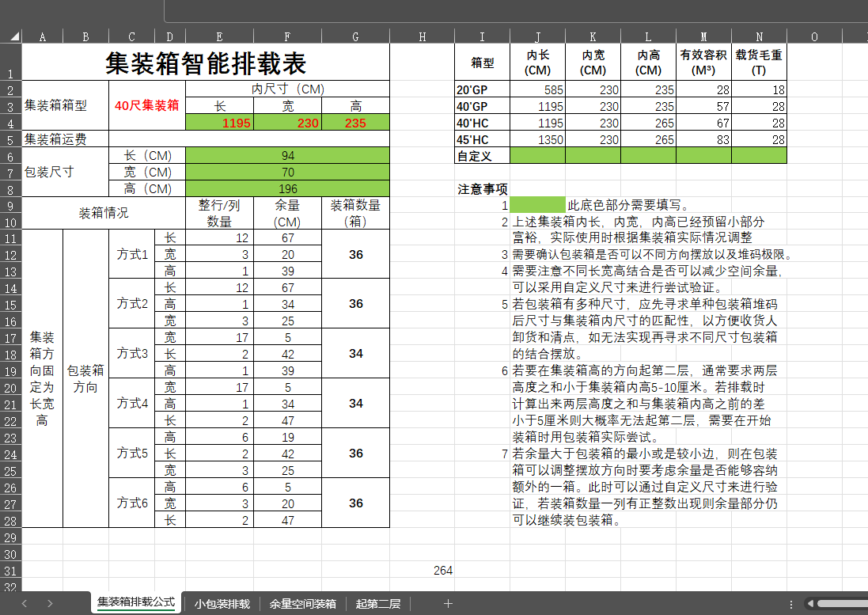Click the 集装箱智能排载表 title cell
This screenshot has width=868, height=615.
pyautogui.click(x=206, y=63)
